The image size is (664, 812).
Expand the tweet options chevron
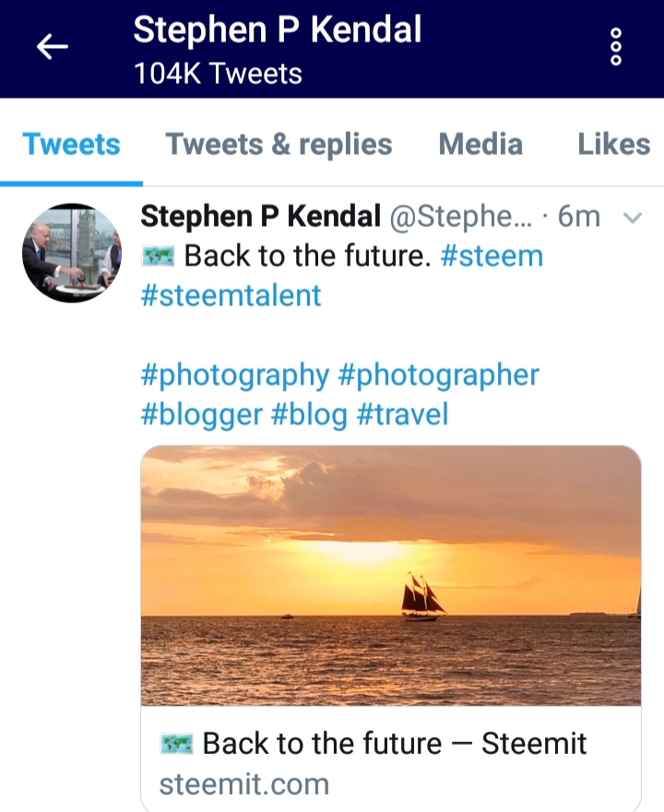click(x=631, y=216)
